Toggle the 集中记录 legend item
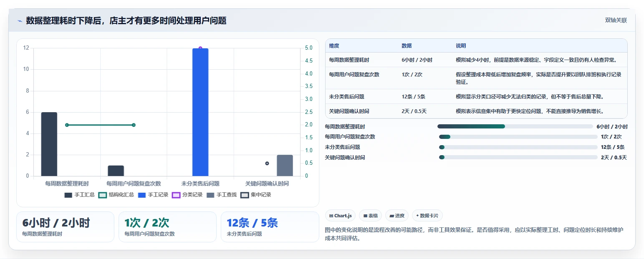644x259 pixels. pyautogui.click(x=256, y=195)
